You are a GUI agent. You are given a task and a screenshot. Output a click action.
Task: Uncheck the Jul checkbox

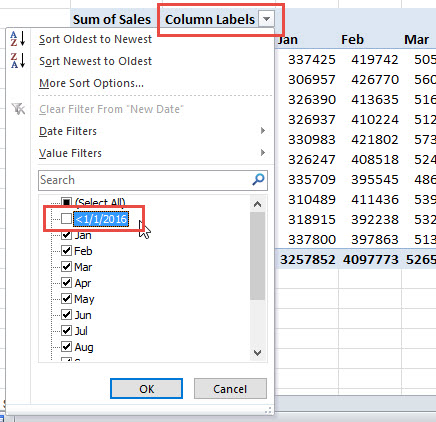coord(66,330)
